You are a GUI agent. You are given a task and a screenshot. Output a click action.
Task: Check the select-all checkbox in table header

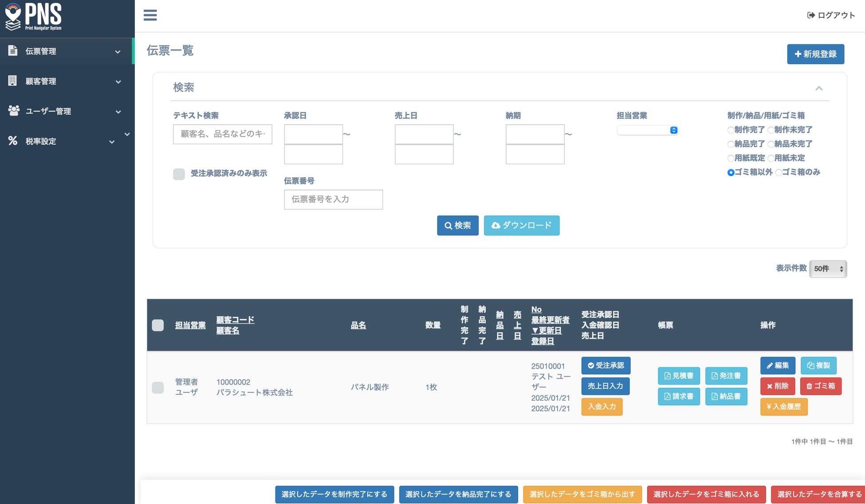(158, 325)
